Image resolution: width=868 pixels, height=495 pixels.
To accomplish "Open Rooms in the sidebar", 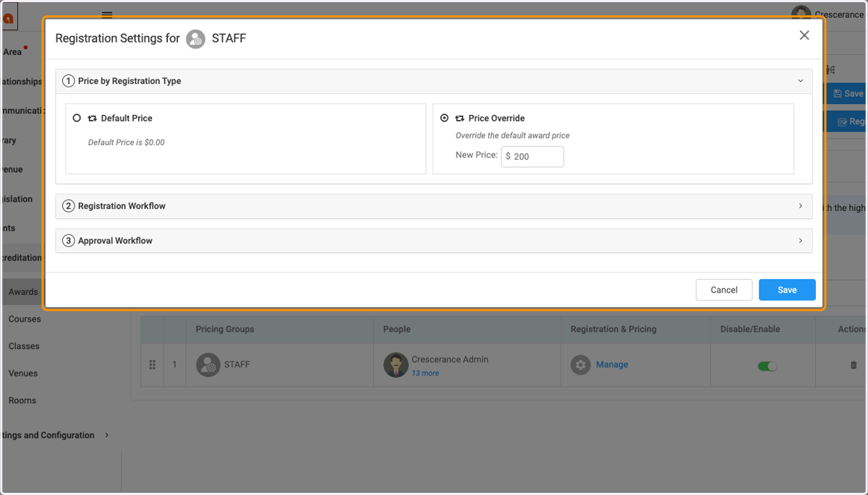I will coord(22,400).
